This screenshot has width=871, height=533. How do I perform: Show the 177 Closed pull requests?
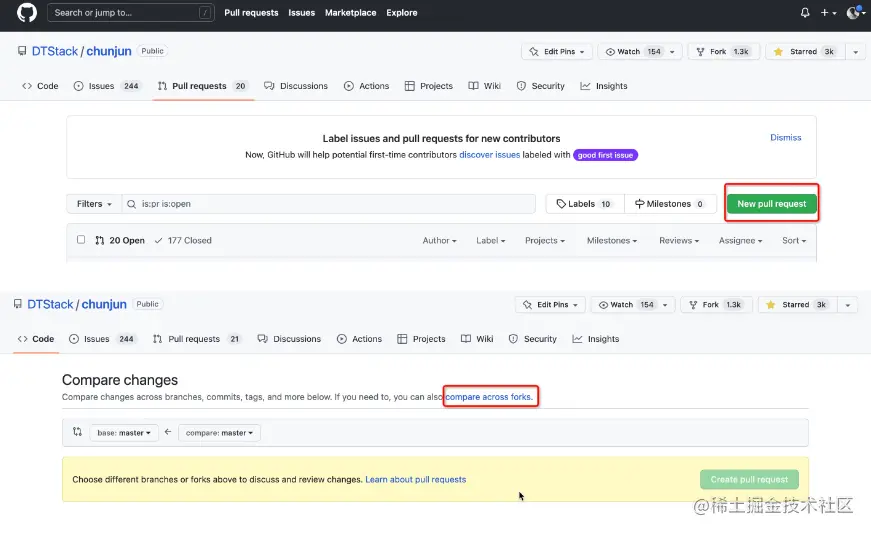(x=183, y=240)
